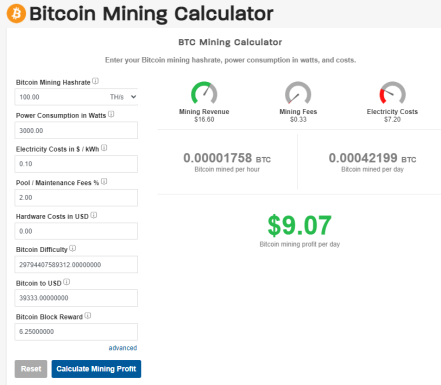Screen dimensions: 441x385
Task: Click the gray Reset button
Action: tap(31, 369)
